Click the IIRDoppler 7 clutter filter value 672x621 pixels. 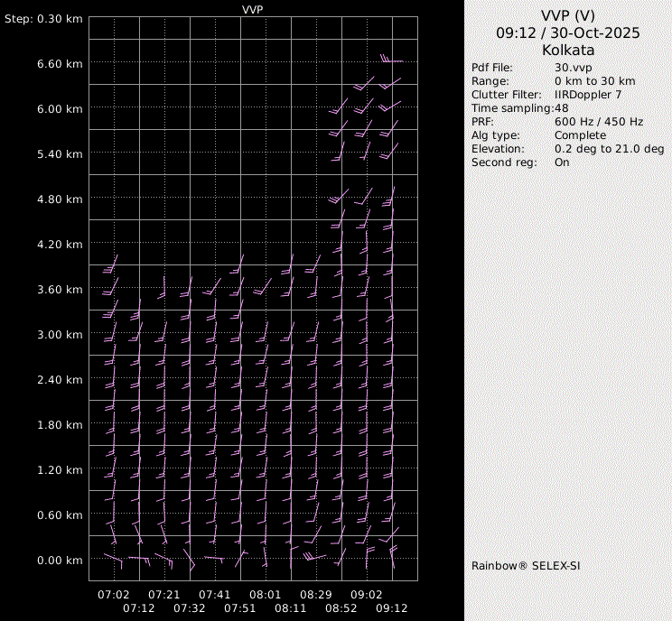588,95
